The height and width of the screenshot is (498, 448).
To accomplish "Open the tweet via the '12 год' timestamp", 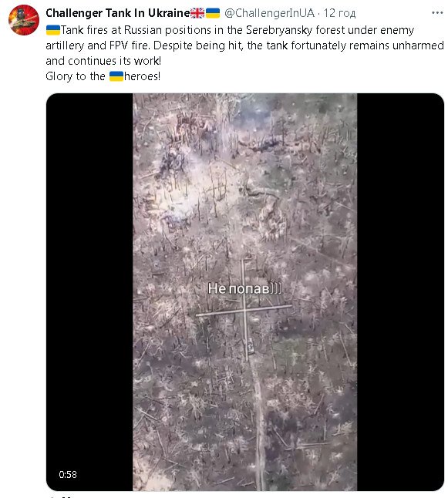I will (339, 13).
